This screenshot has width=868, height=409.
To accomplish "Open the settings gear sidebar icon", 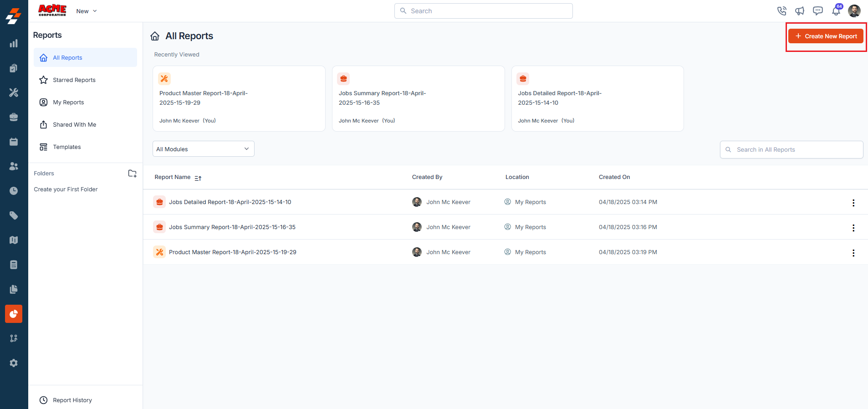I will pos(14,363).
